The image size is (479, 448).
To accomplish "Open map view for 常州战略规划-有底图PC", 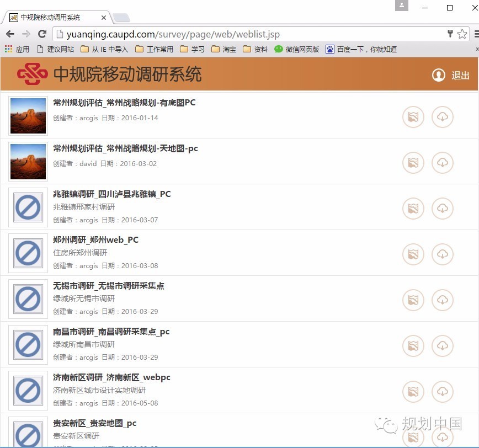I will (x=413, y=116).
